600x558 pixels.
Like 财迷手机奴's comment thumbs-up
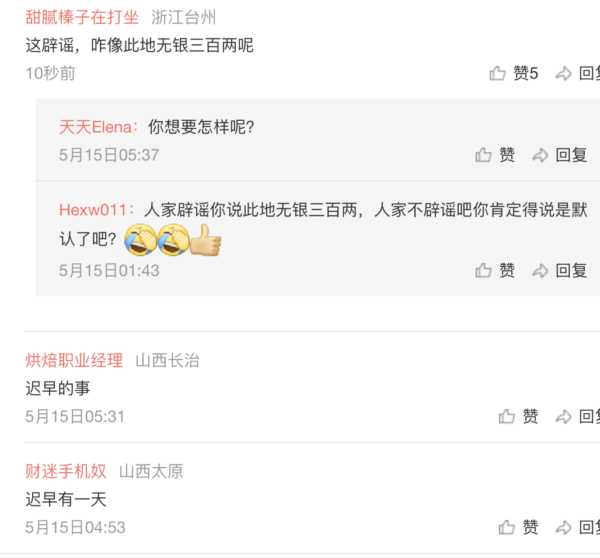[x=507, y=527]
